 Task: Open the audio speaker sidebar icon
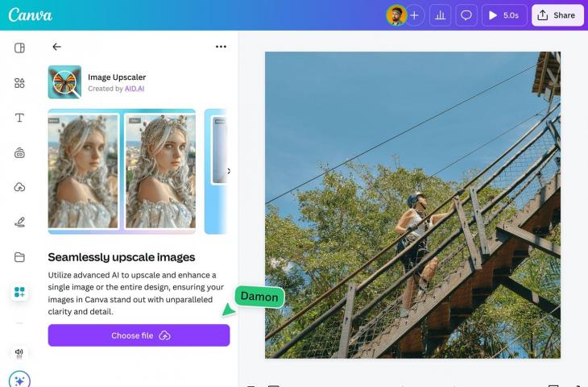(x=19, y=352)
